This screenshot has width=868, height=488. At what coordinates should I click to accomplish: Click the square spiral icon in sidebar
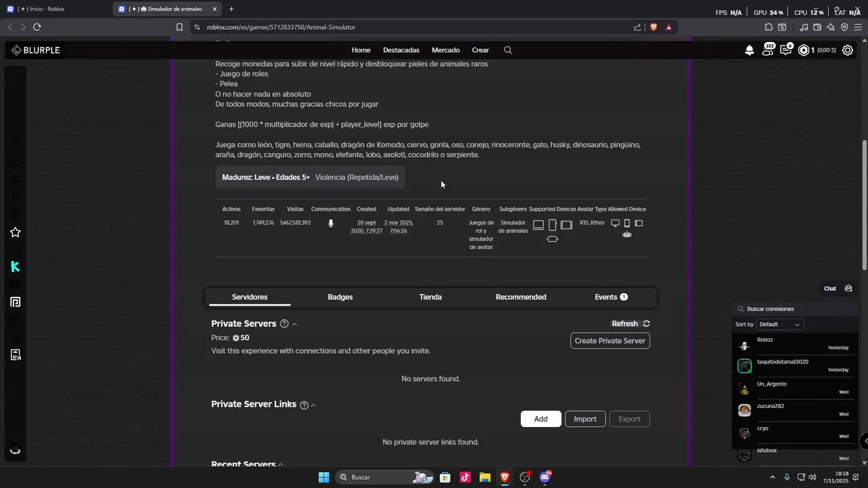coord(15,302)
